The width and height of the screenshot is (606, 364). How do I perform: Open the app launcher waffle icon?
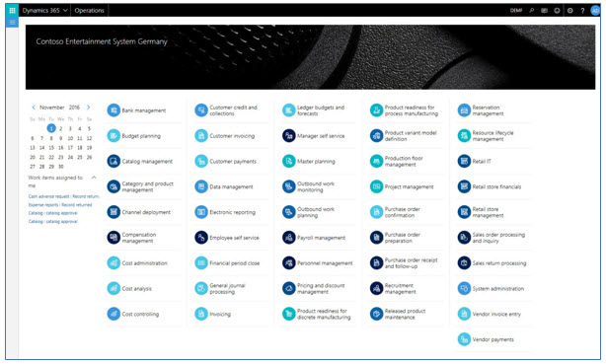(x=12, y=11)
